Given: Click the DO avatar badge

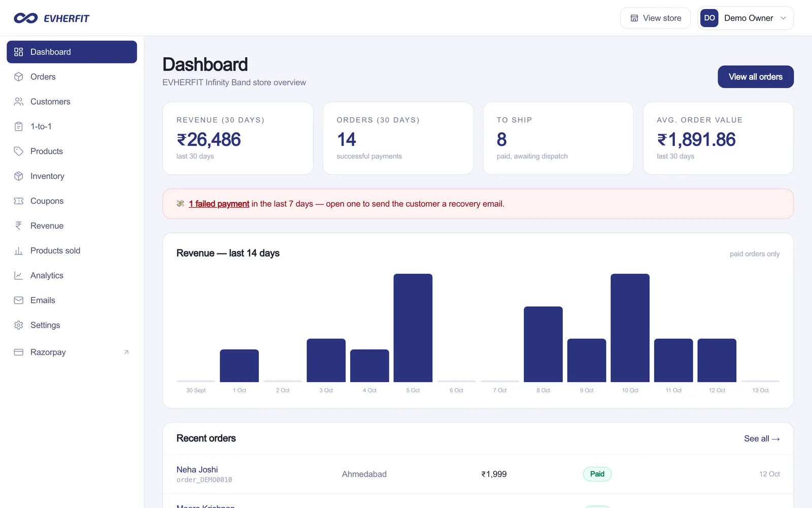Looking at the screenshot, I should tap(709, 18).
